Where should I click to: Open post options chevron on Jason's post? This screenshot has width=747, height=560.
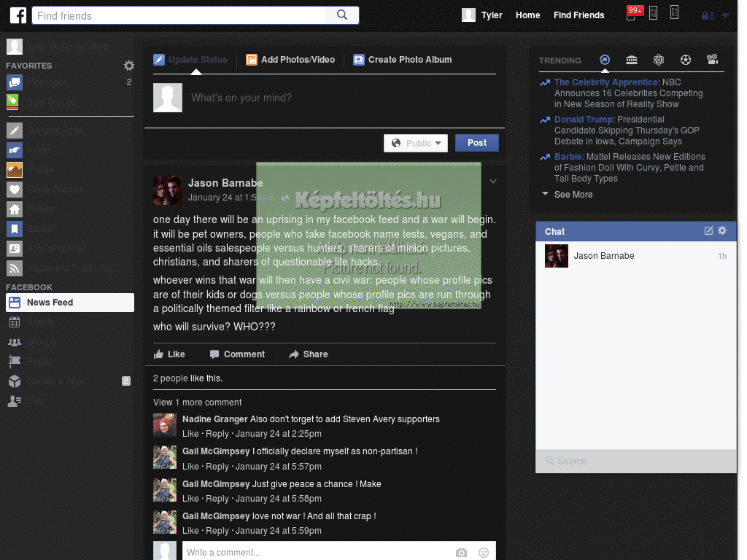click(x=493, y=181)
